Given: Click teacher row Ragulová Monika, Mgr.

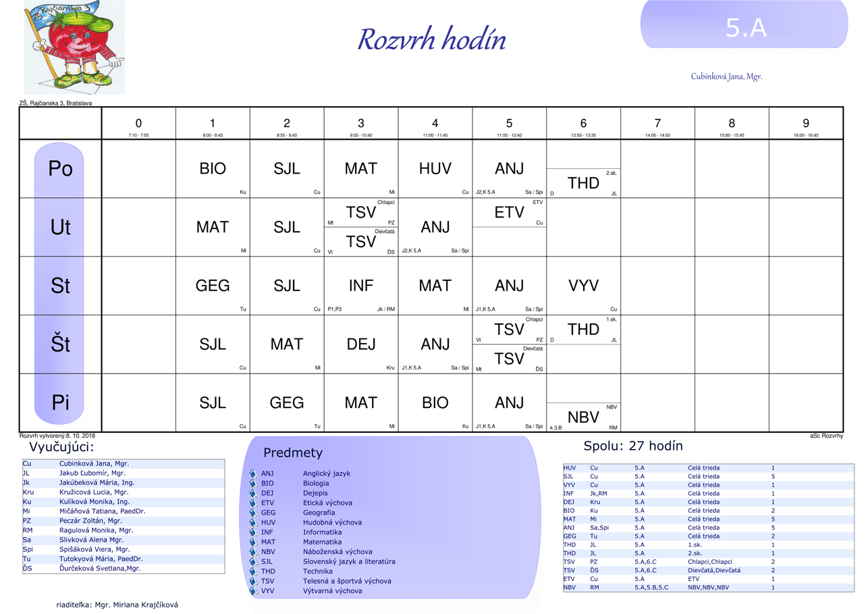Looking at the screenshot, I should pos(124,530).
